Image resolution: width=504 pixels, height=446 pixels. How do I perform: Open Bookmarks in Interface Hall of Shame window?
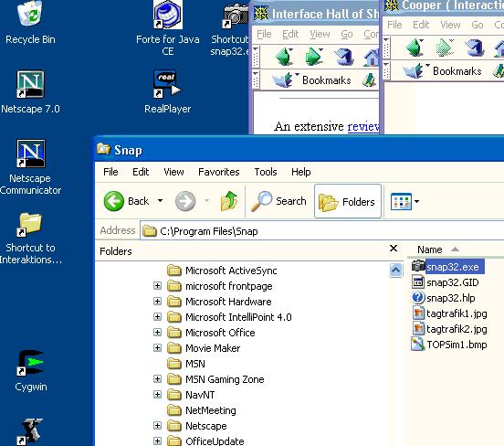click(311, 80)
